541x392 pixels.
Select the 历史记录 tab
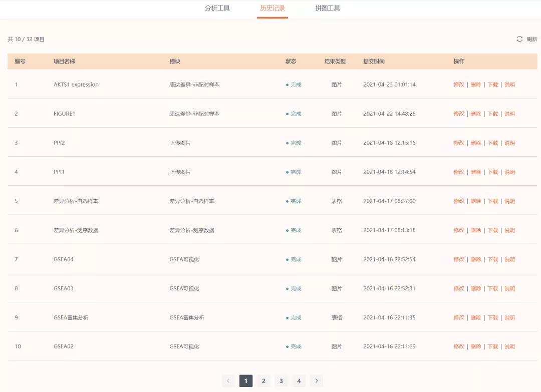272,9
